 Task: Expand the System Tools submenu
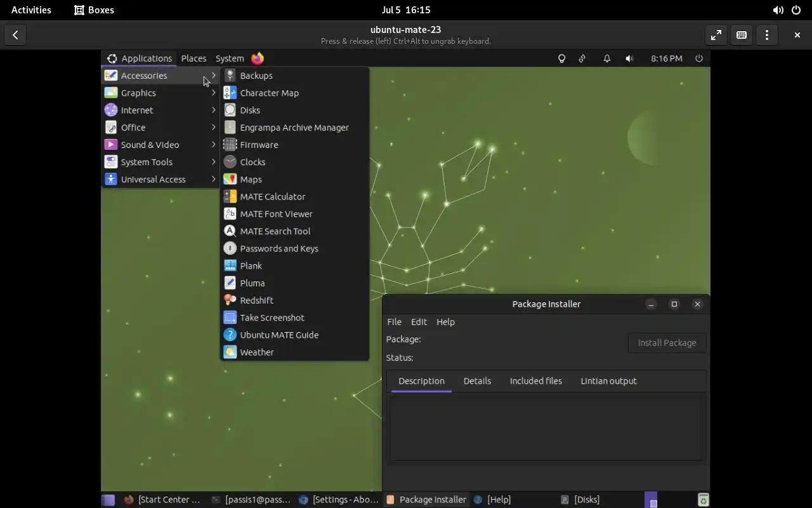coord(160,162)
